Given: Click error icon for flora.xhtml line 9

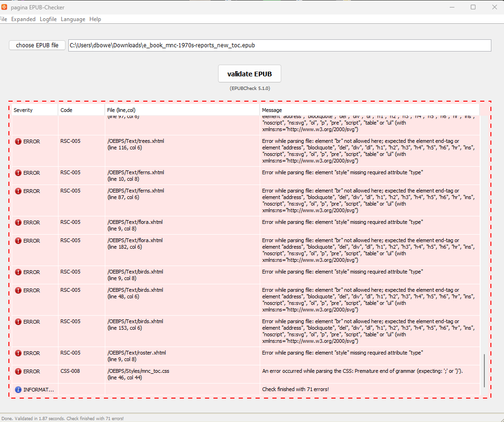Looking at the screenshot, I should point(18,222).
